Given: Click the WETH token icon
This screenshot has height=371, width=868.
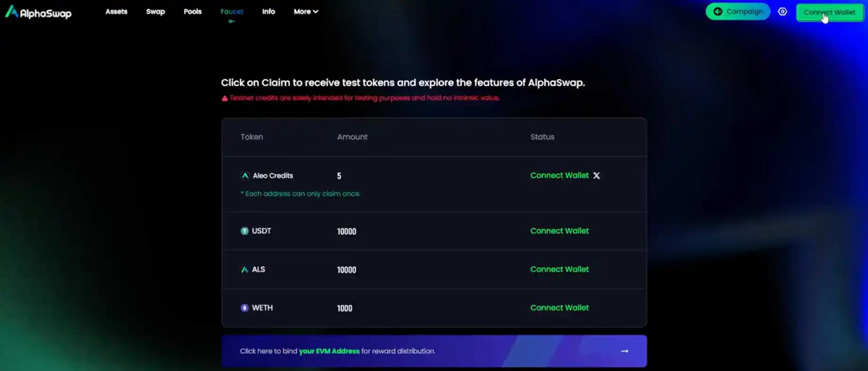Looking at the screenshot, I should click(244, 308).
